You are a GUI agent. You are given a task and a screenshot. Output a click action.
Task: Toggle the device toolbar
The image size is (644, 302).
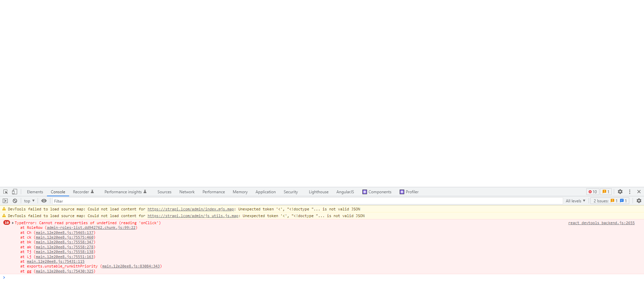pyautogui.click(x=14, y=192)
